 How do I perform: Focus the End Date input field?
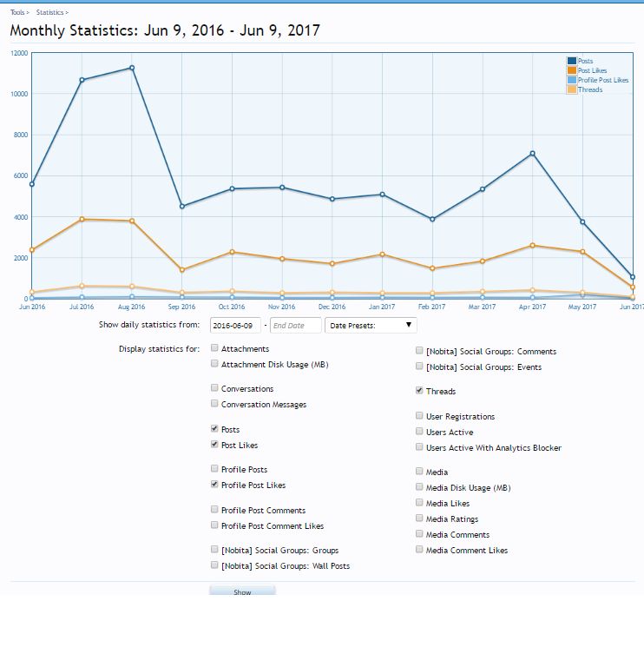[x=294, y=326]
